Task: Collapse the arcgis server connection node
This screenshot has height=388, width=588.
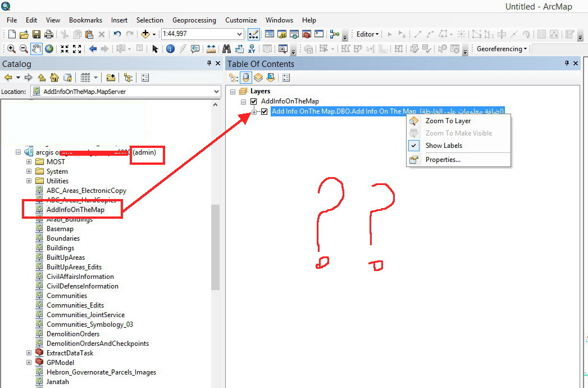Action: click(x=18, y=152)
